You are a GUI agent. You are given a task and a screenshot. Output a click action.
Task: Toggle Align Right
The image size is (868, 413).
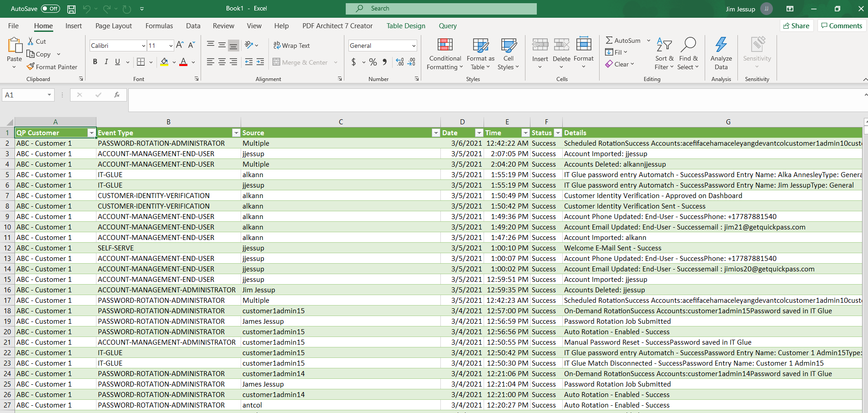tap(233, 62)
